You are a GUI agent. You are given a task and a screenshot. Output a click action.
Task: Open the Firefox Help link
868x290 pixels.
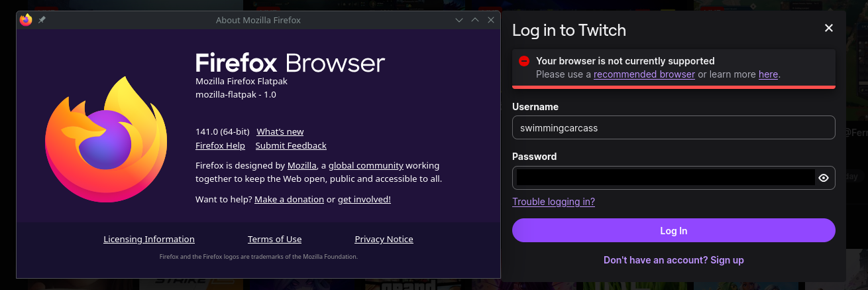[x=220, y=145]
